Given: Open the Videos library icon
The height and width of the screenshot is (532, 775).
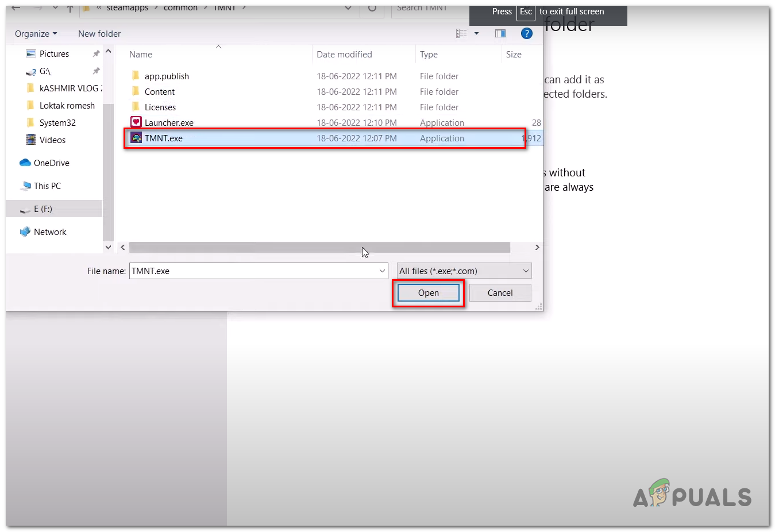Looking at the screenshot, I should pos(31,140).
